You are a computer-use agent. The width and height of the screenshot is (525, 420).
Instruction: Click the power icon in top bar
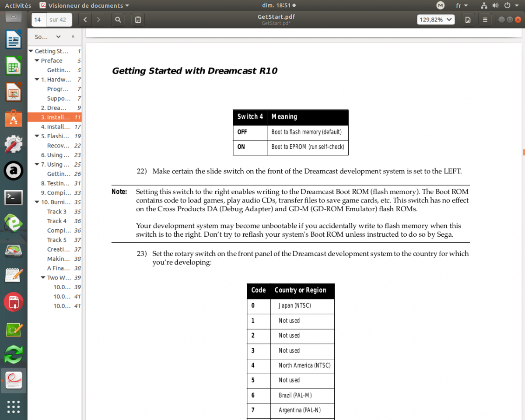coord(507,5)
